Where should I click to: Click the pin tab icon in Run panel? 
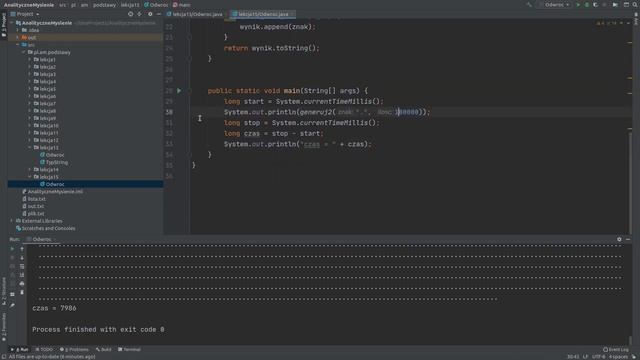[12, 305]
